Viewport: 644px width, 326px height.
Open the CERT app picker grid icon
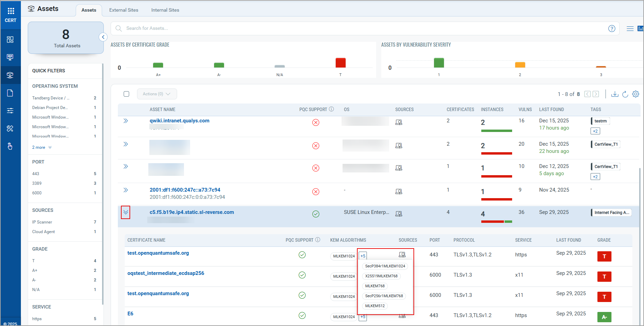11,11
